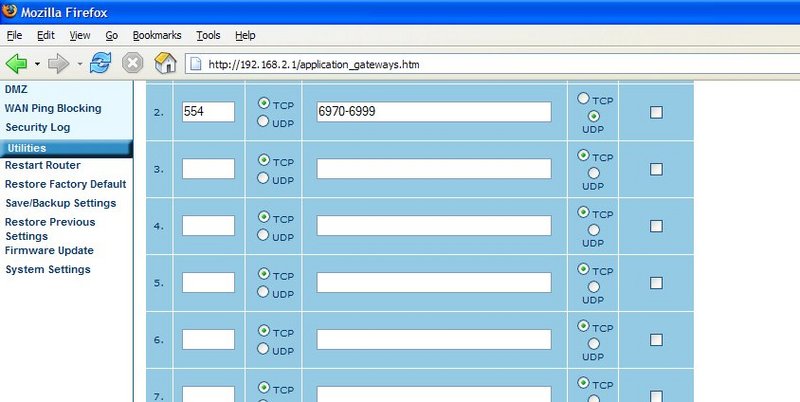Tick the checkbox in row 4
The height and width of the screenshot is (402, 800).
click(656, 226)
